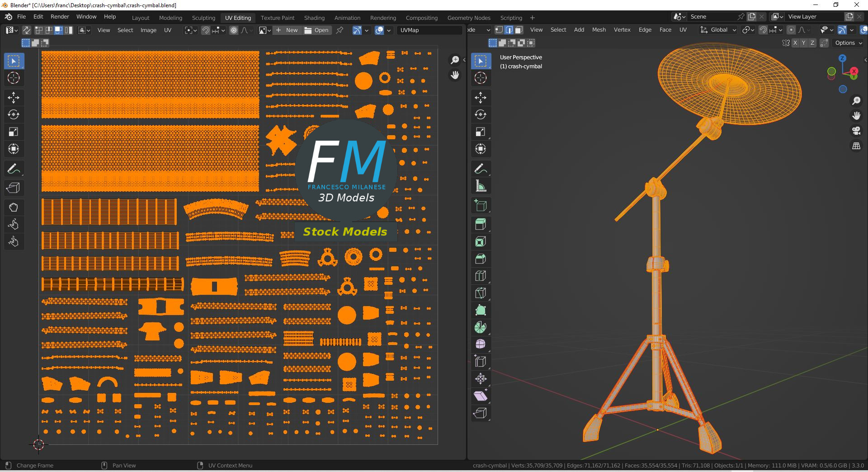Open the Image menu in UV editor
The height and width of the screenshot is (472, 868).
(x=148, y=30)
